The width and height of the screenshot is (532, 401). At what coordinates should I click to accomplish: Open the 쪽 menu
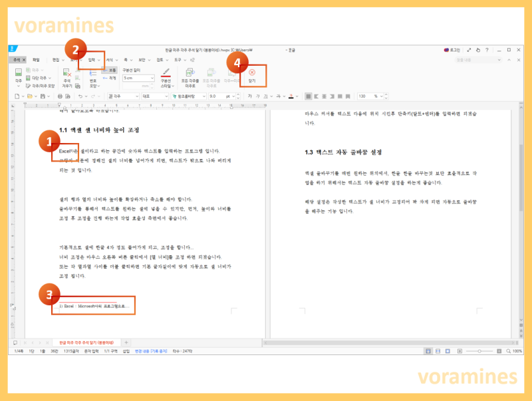(x=128, y=60)
